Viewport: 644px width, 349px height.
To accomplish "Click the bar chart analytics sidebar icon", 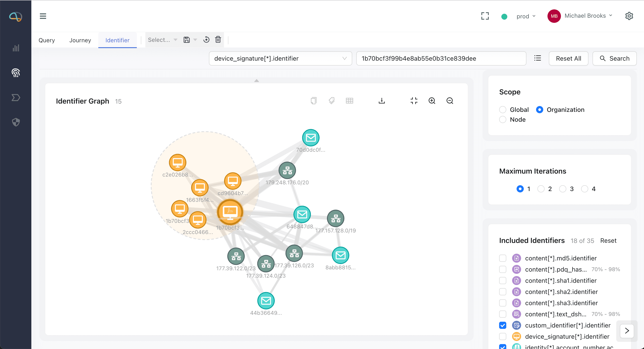I will (16, 48).
